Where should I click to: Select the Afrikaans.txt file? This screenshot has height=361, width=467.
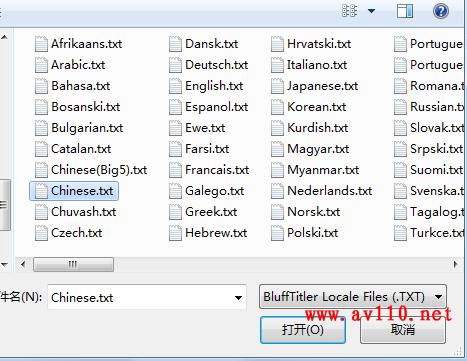click(79, 44)
